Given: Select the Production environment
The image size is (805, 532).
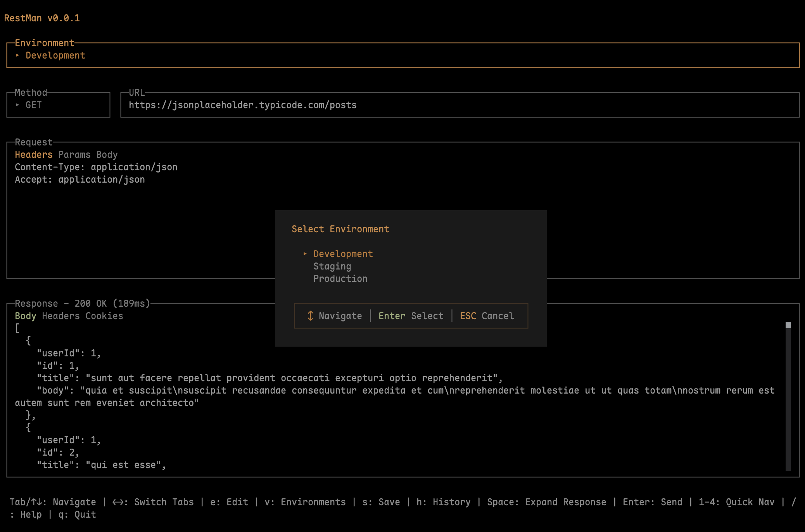Looking at the screenshot, I should 340,278.
